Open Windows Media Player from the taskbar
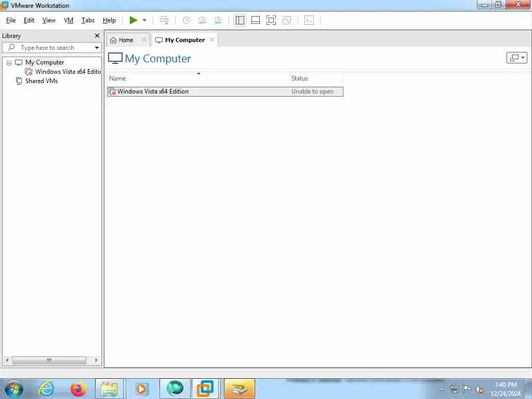Image resolution: width=532 pixels, height=399 pixels. (141, 389)
